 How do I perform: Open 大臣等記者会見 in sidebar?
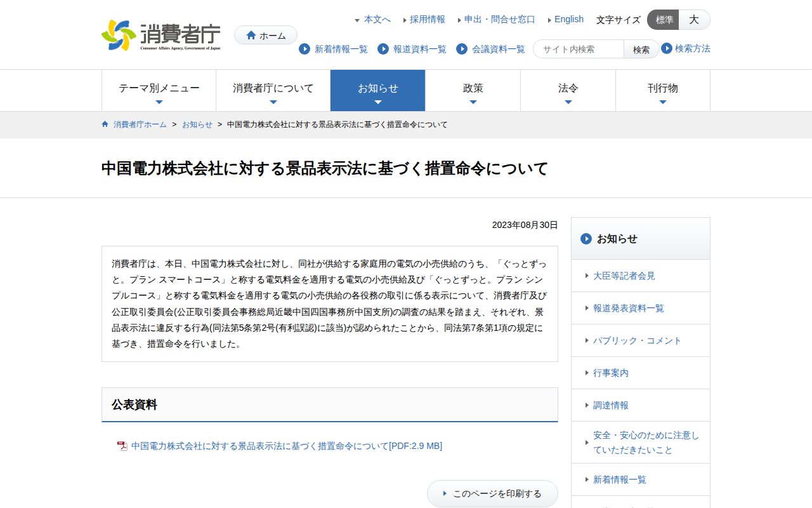641,276
